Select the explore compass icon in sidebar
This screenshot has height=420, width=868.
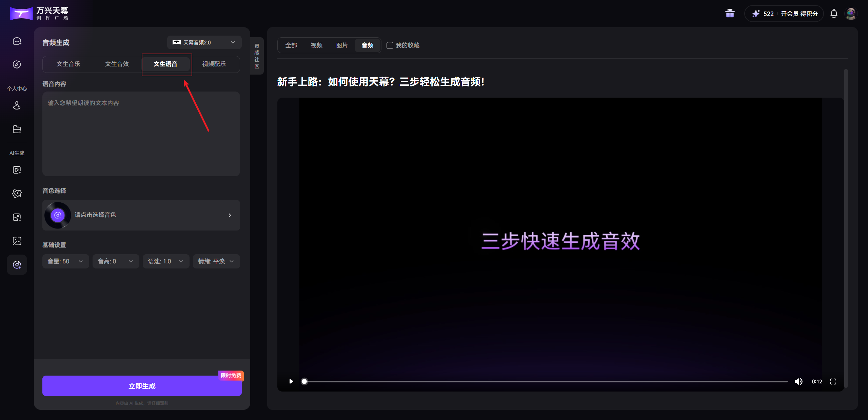(x=17, y=64)
